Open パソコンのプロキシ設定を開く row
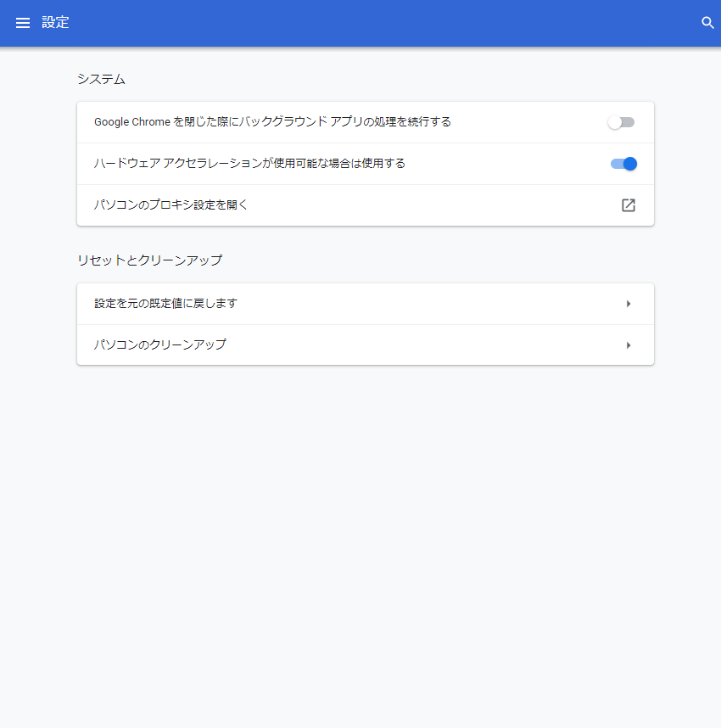The height and width of the screenshot is (728, 721). click(x=366, y=205)
